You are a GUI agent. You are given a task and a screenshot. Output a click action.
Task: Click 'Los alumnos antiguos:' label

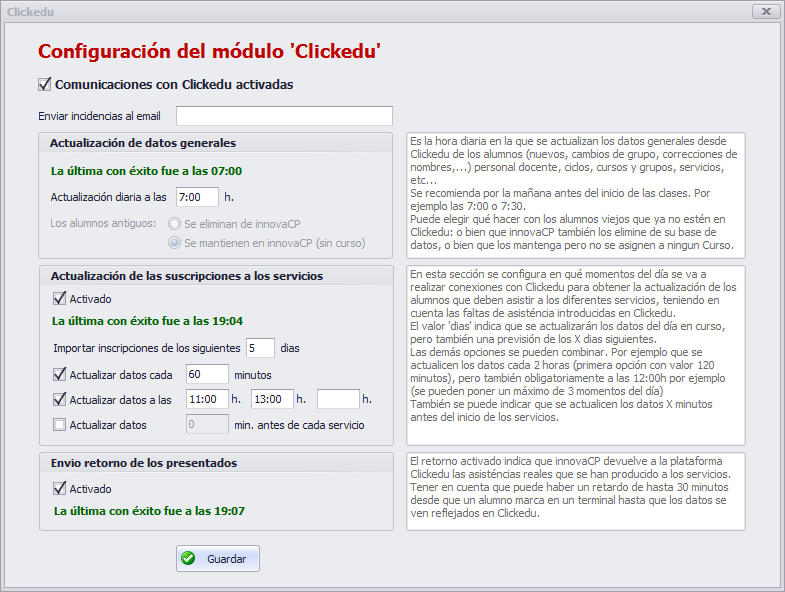pos(103,223)
